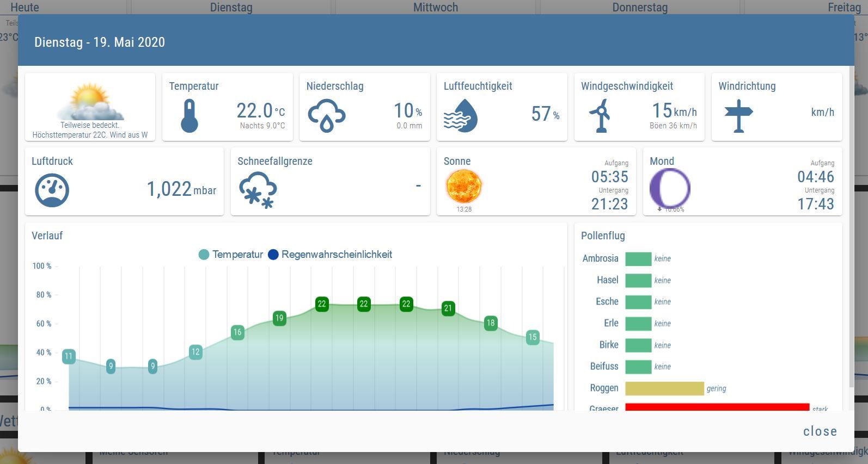Click the sunrise time 05:35
Screen dimensions: 868x464
tap(610, 177)
